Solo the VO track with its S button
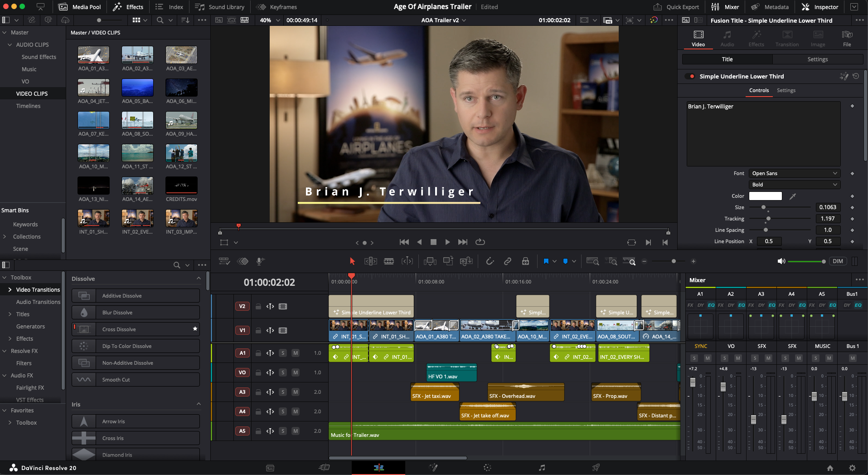Image resolution: width=868 pixels, height=475 pixels. coord(283,372)
